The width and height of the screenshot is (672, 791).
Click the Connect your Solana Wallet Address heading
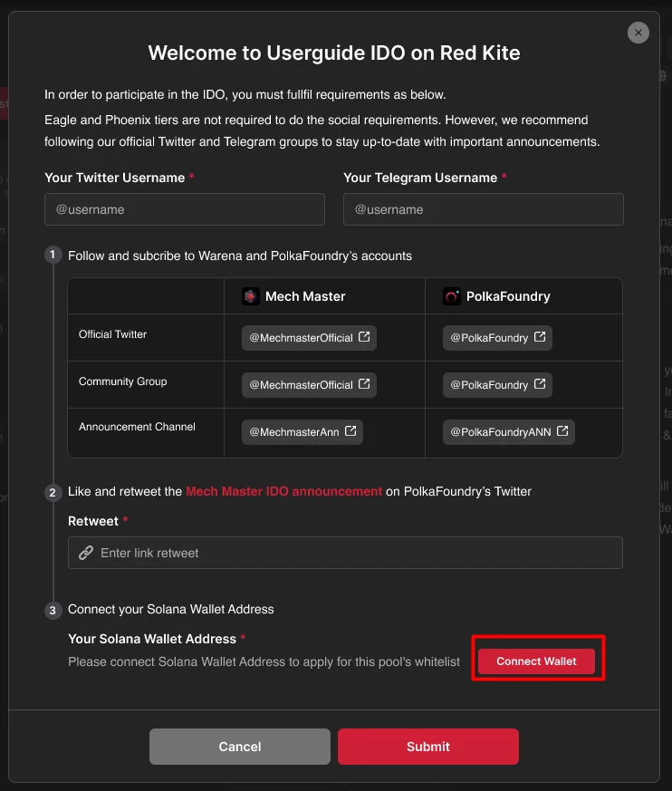click(171, 610)
